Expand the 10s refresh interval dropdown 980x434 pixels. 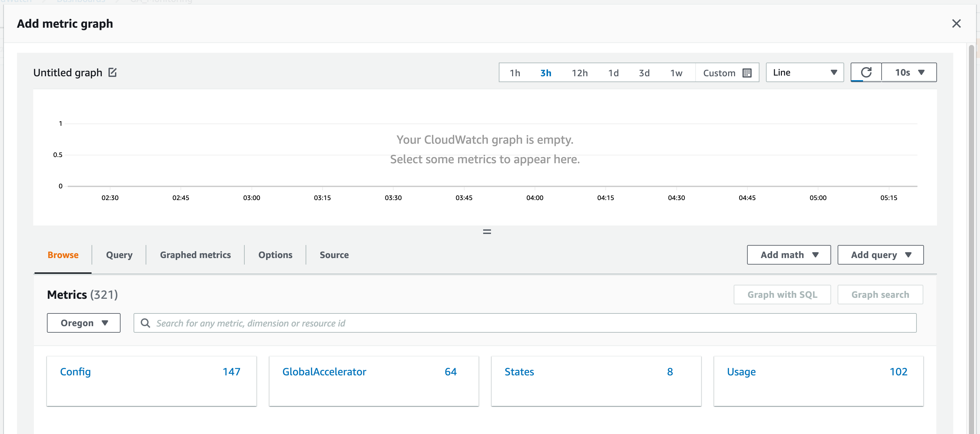pyautogui.click(x=909, y=72)
